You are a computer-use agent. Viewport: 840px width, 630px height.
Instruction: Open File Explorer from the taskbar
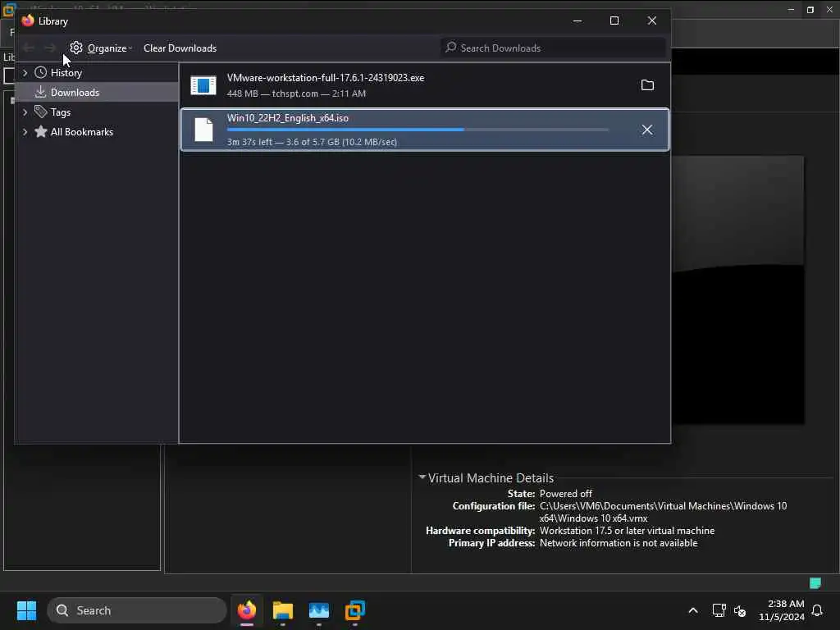coord(283,610)
